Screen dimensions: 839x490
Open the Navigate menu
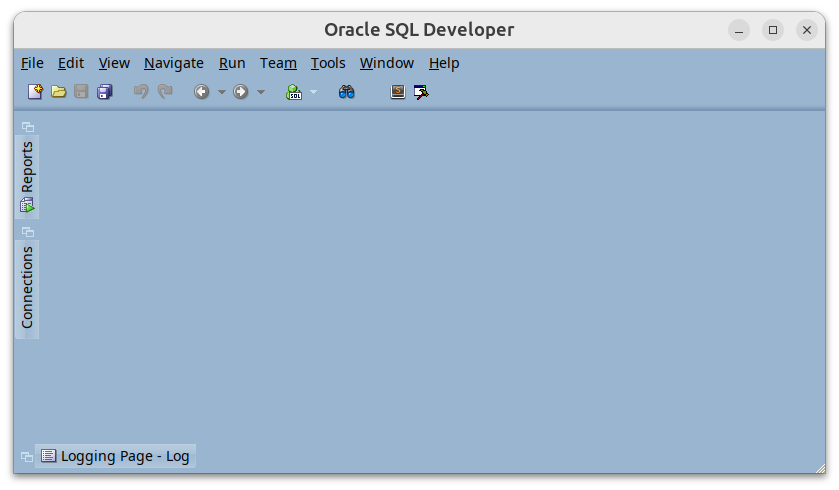[x=173, y=63]
